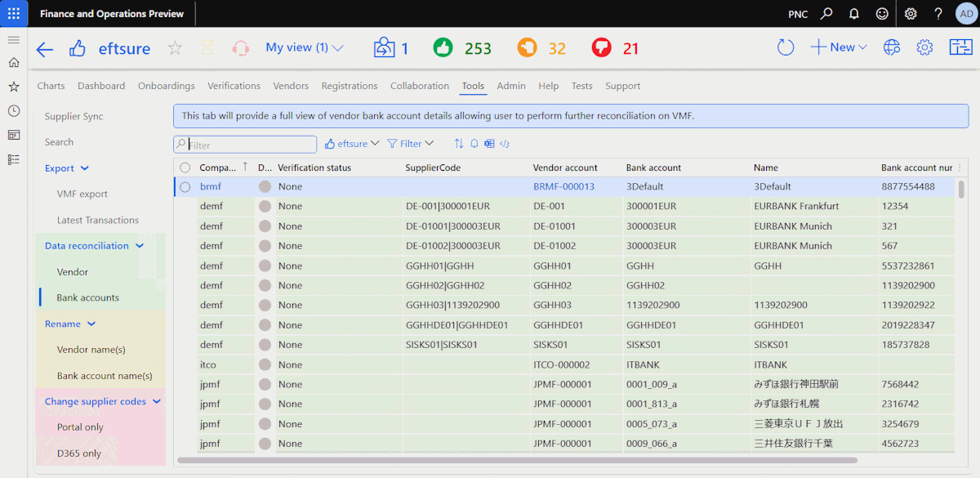Click the feedback smiley icon
The image size is (980, 478).
click(881, 14)
